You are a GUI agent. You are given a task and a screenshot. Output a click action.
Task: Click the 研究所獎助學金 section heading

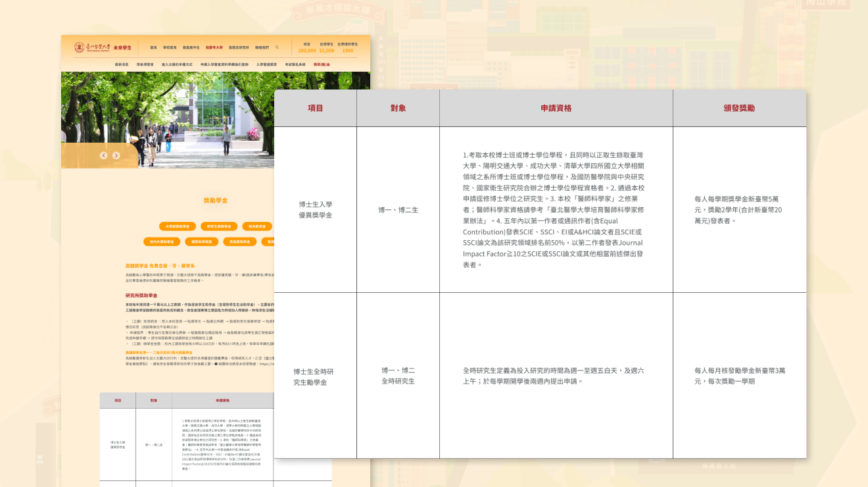click(141, 295)
